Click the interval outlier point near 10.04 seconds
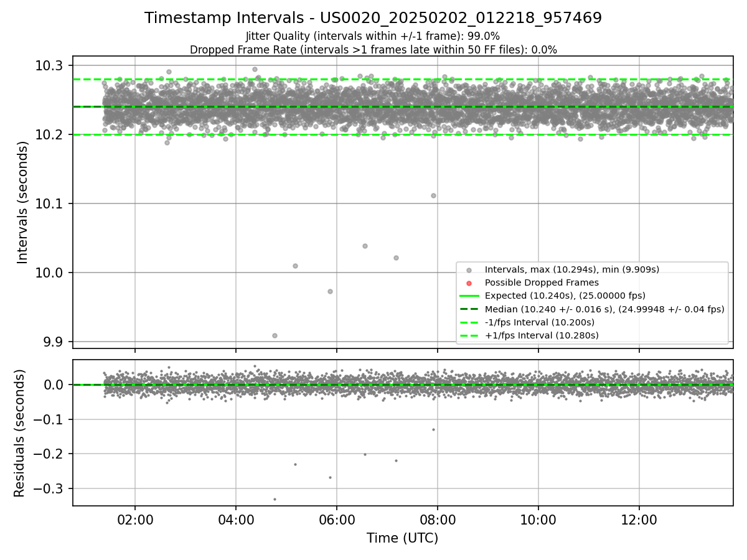 [x=365, y=246]
